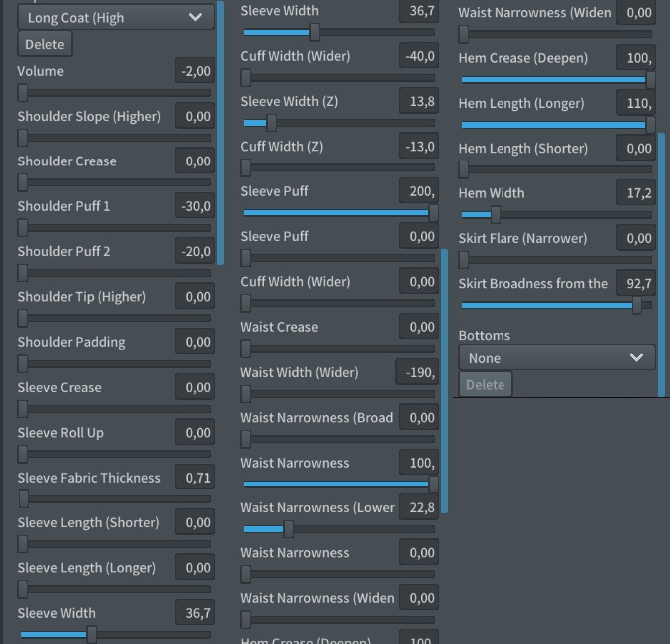Click the Sleeve Width (Z) slider handle

point(270,124)
